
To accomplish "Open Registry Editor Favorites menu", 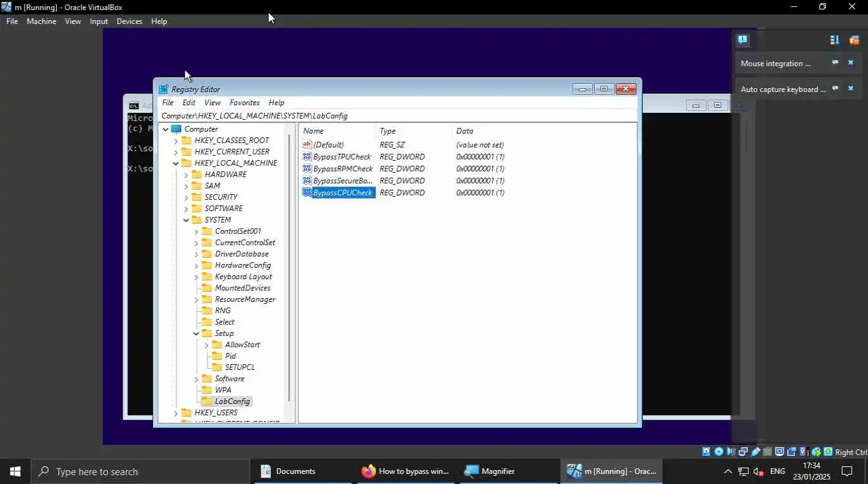I will point(244,102).
